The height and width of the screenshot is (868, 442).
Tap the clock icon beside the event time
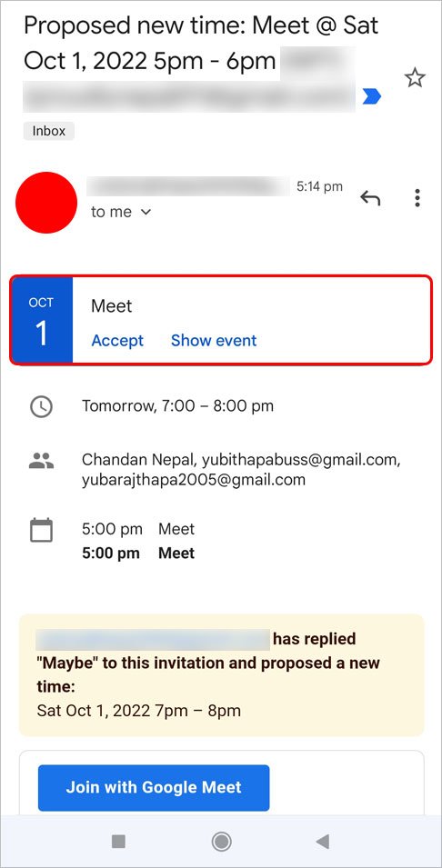[x=41, y=406]
